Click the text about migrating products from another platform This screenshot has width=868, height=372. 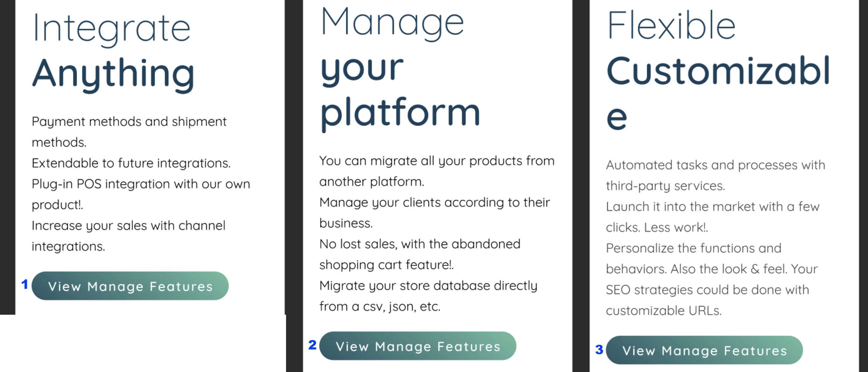coord(437,171)
